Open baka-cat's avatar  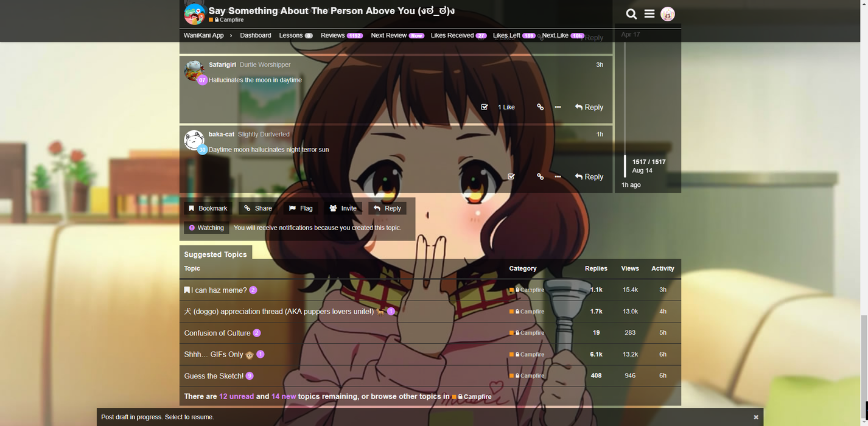coord(194,140)
